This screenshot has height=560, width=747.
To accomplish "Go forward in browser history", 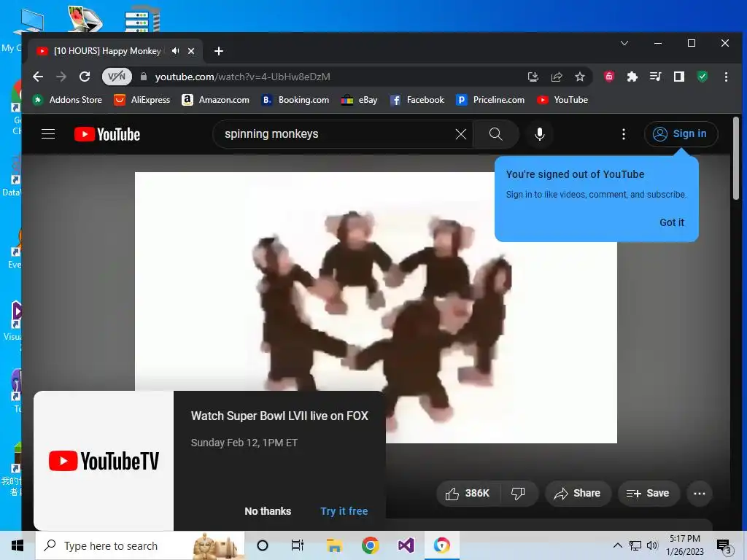I will 61,77.
